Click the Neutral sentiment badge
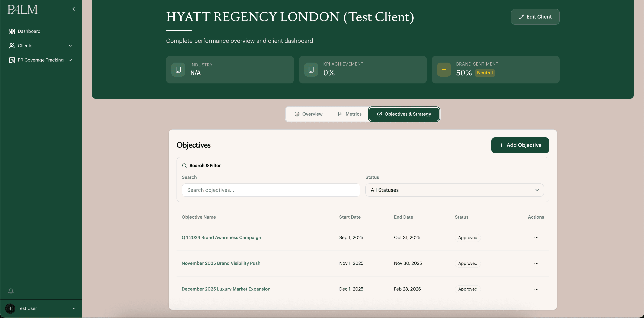 485,73
